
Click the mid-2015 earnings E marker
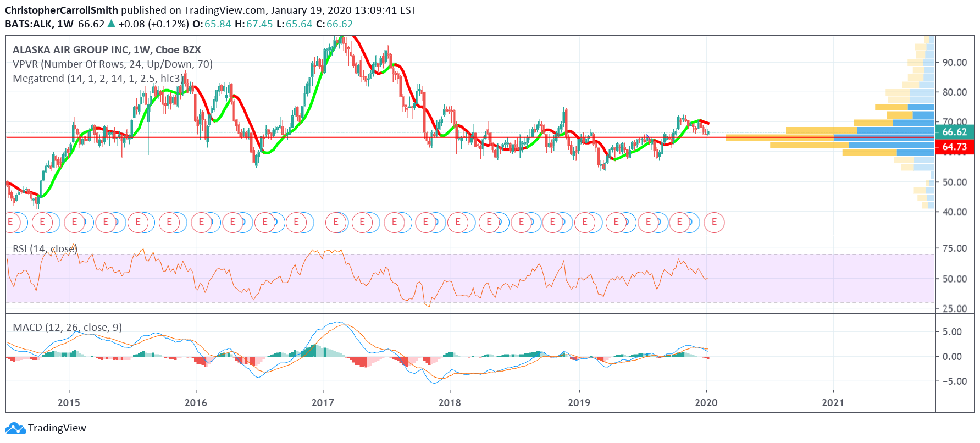pos(138,223)
